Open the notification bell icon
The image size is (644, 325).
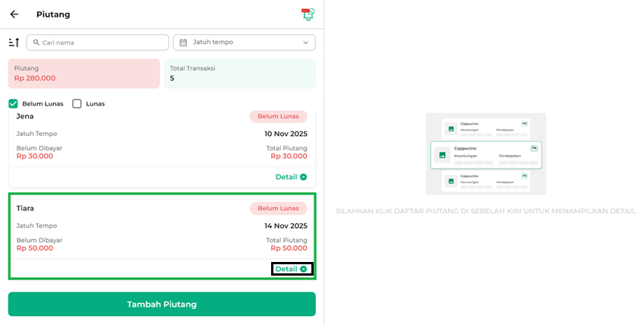308,14
